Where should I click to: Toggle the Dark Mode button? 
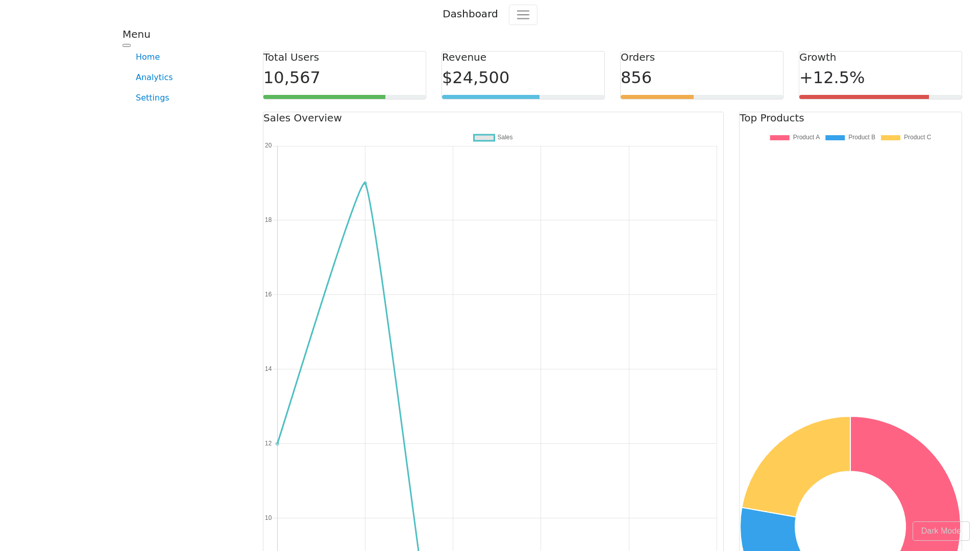click(x=940, y=531)
